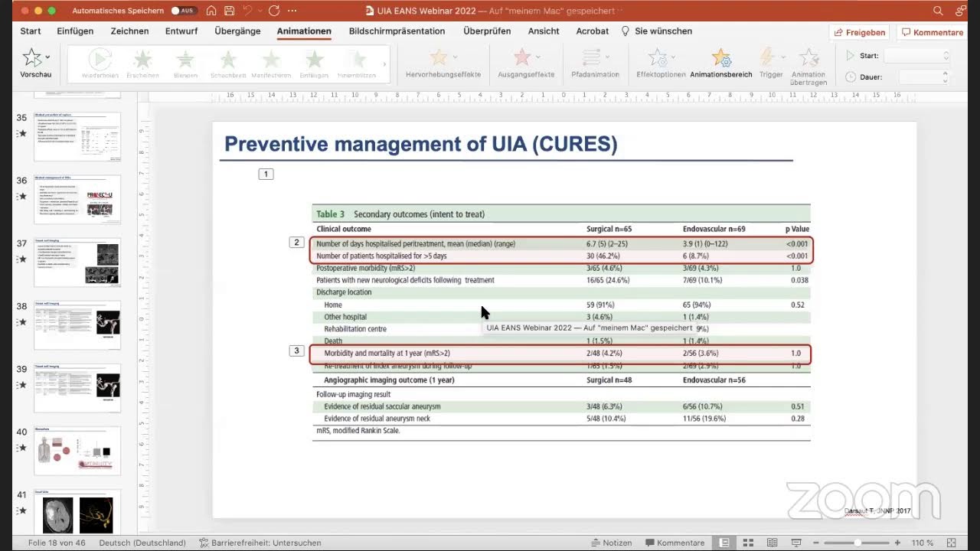Click the Save disk icon

coord(229,11)
